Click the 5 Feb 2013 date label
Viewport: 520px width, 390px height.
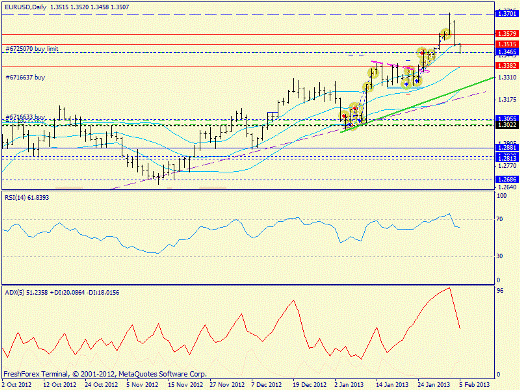pyautogui.click(x=475, y=384)
